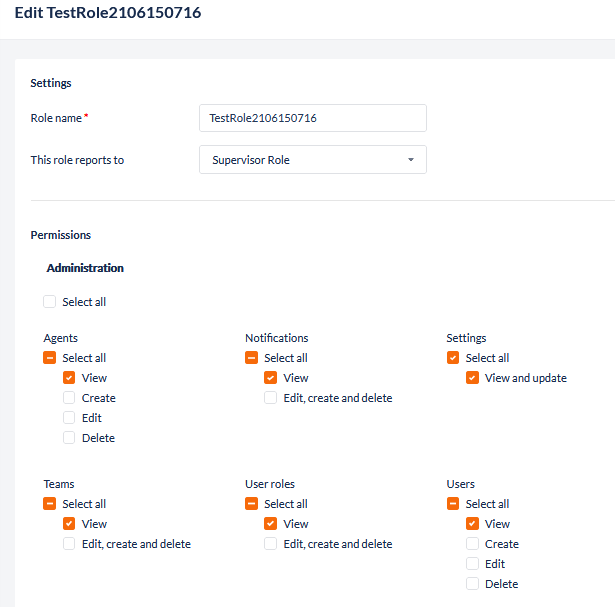Check the Users Delete permission
Image resolution: width=615 pixels, height=607 pixels.
click(x=473, y=584)
